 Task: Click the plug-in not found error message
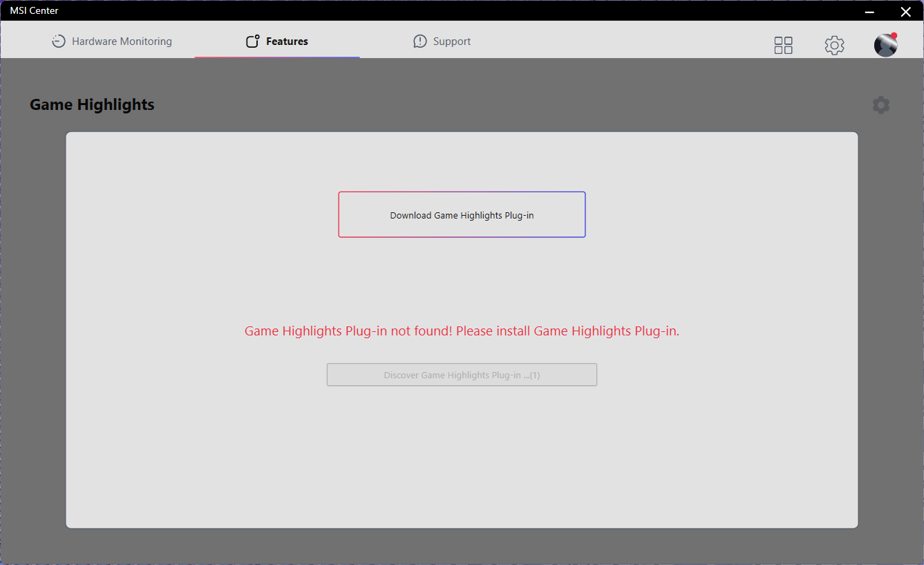point(462,331)
